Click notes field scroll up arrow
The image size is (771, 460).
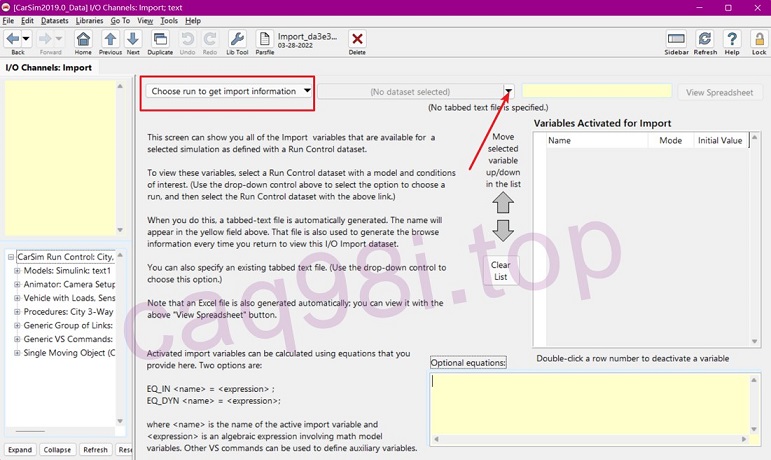point(120,86)
